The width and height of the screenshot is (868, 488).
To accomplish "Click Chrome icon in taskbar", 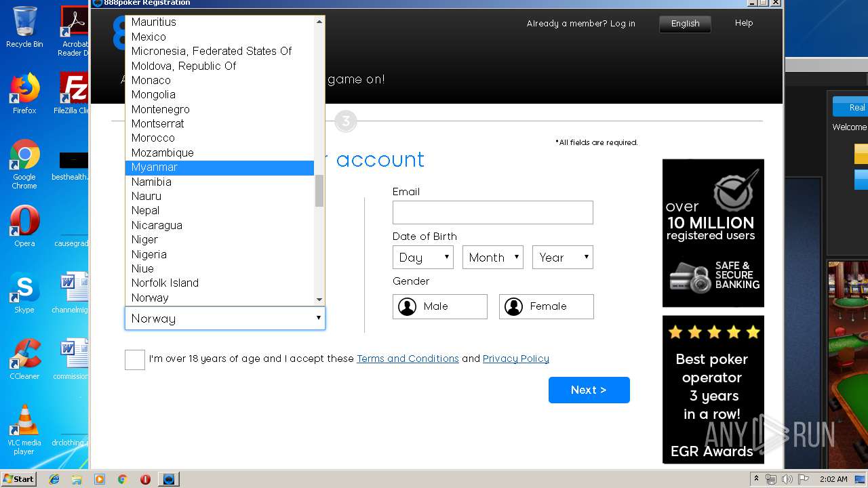I will point(122,479).
